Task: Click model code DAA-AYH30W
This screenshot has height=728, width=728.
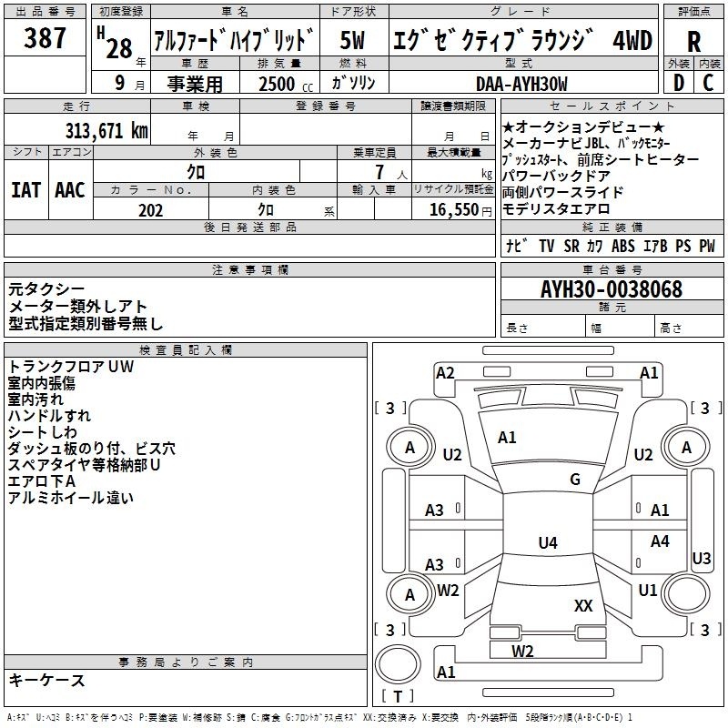Action: [521, 83]
